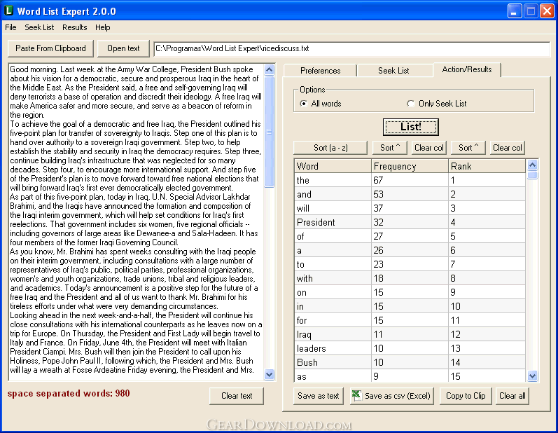The image size is (558, 433).
Task: Click the Frequency column header
Action: tap(410, 166)
